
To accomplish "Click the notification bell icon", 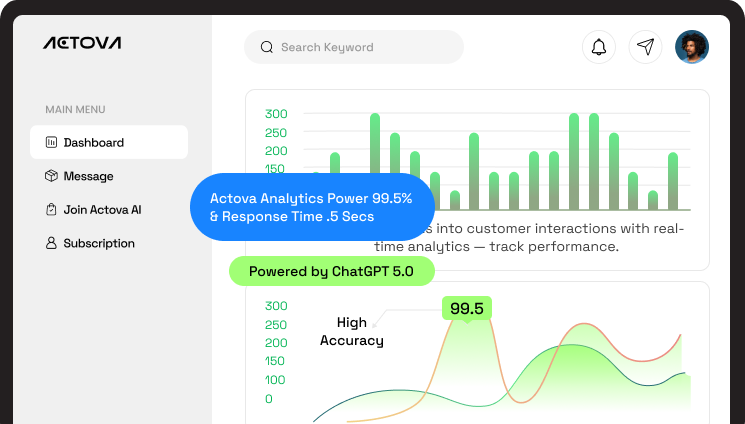I will 599,47.
